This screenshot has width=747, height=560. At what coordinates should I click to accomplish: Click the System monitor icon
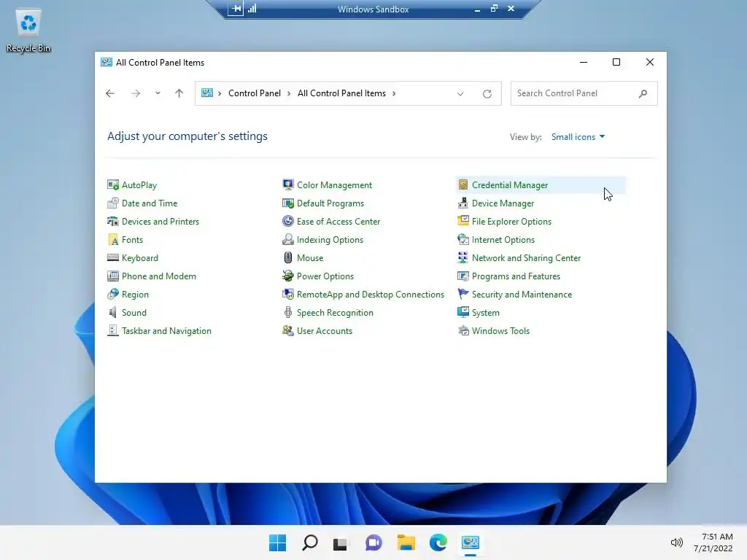pos(463,312)
